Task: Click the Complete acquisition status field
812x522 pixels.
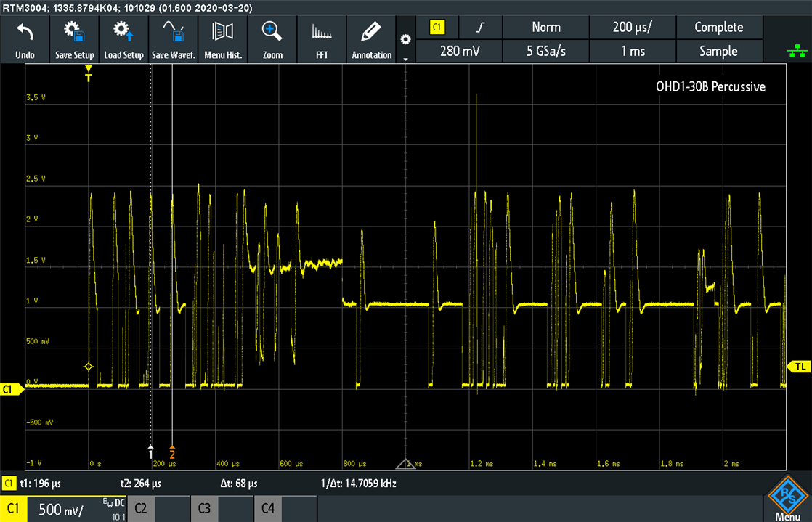Action: [719, 27]
